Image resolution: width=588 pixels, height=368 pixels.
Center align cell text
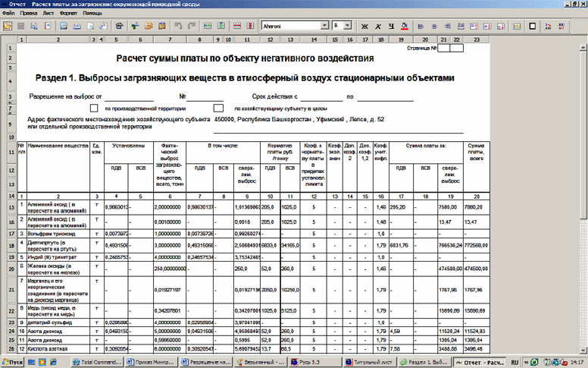tap(434, 26)
